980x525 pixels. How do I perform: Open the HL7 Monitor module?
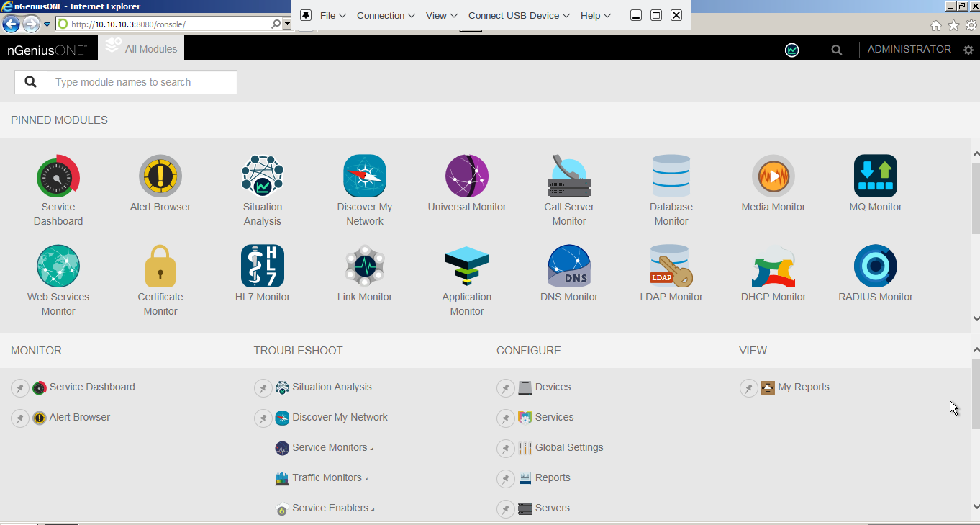click(x=263, y=266)
